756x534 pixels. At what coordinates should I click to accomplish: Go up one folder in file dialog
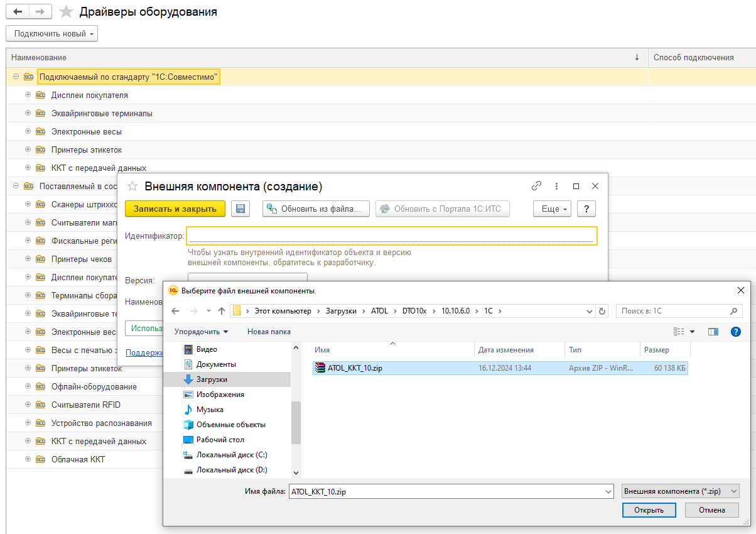pos(221,311)
